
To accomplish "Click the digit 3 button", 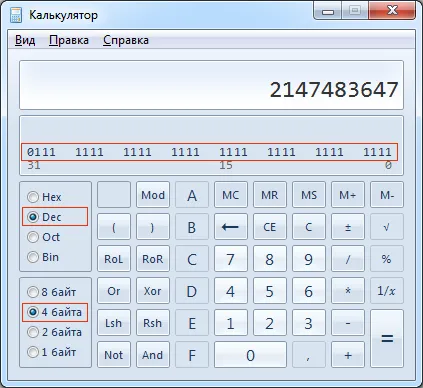I will (x=309, y=323).
